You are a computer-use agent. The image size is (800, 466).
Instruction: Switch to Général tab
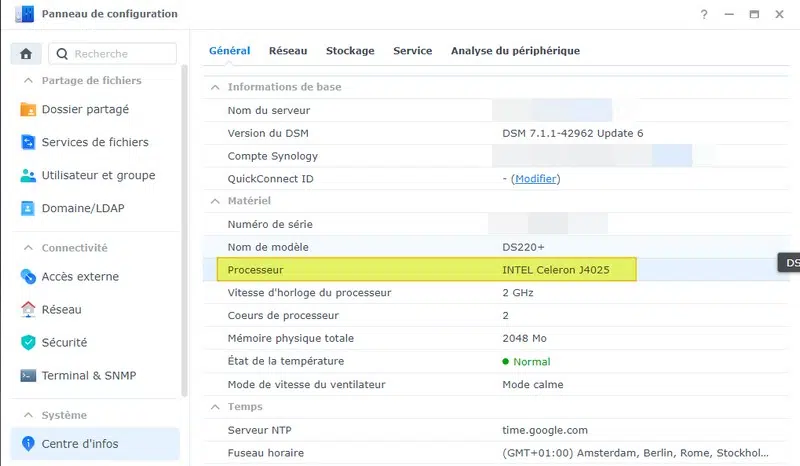click(x=230, y=51)
